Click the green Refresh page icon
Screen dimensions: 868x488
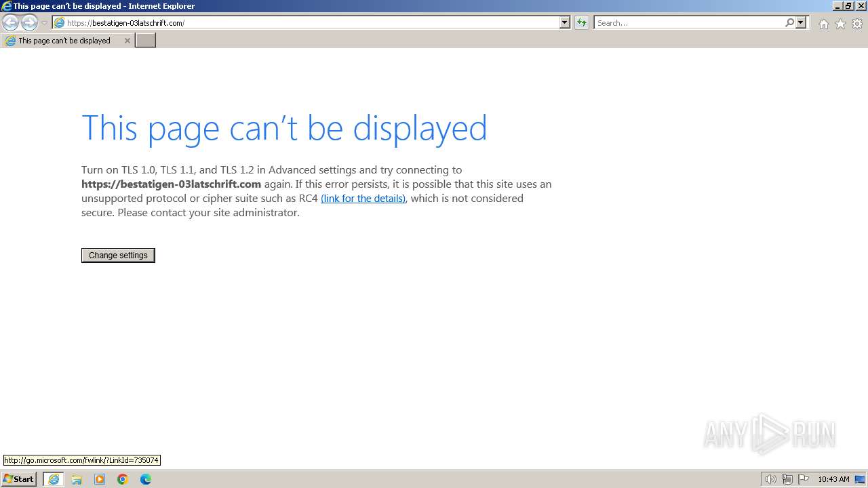click(581, 23)
